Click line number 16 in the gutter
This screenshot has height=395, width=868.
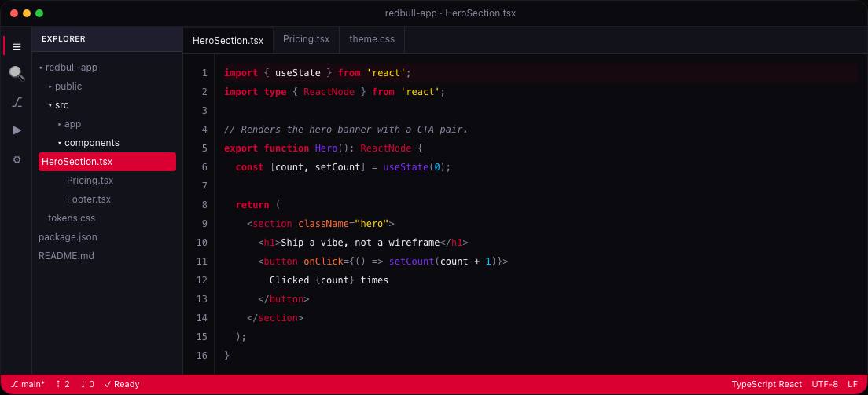coord(202,355)
